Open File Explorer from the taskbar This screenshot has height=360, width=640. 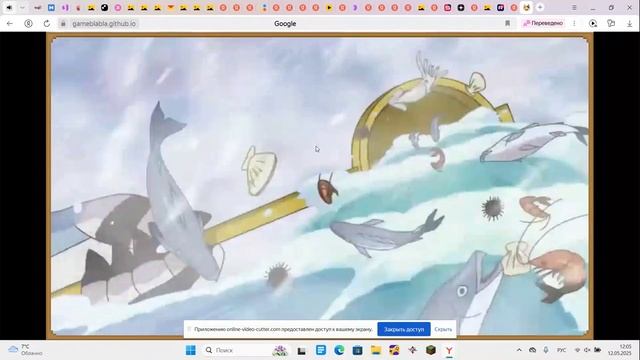376,350
